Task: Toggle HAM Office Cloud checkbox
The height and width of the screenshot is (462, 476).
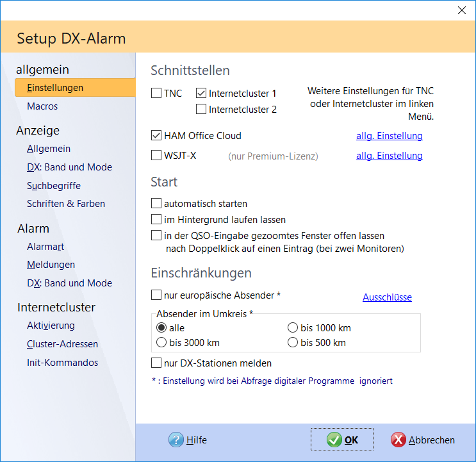Action: pos(156,135)
